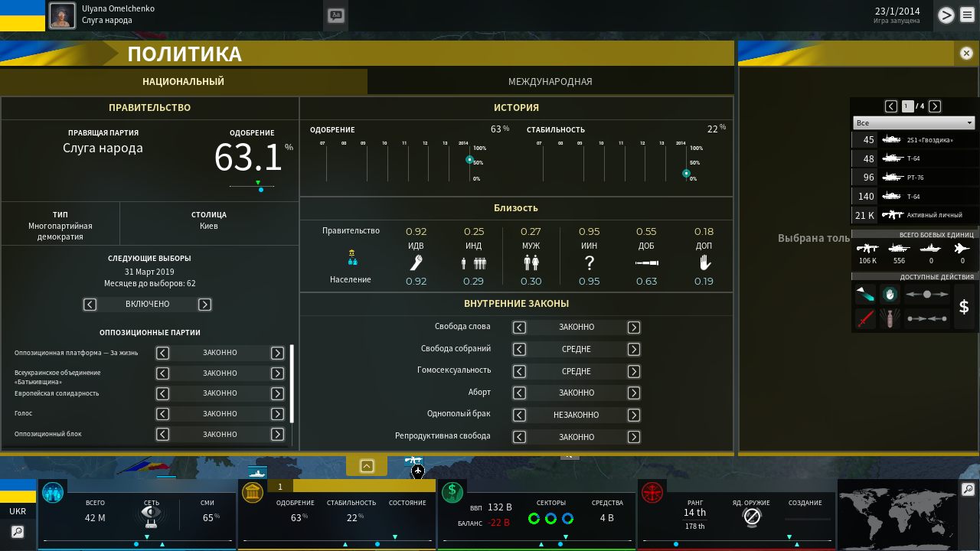Switch Свобода слова law to next option
The image size is (980, 551).
coord(634,328)
